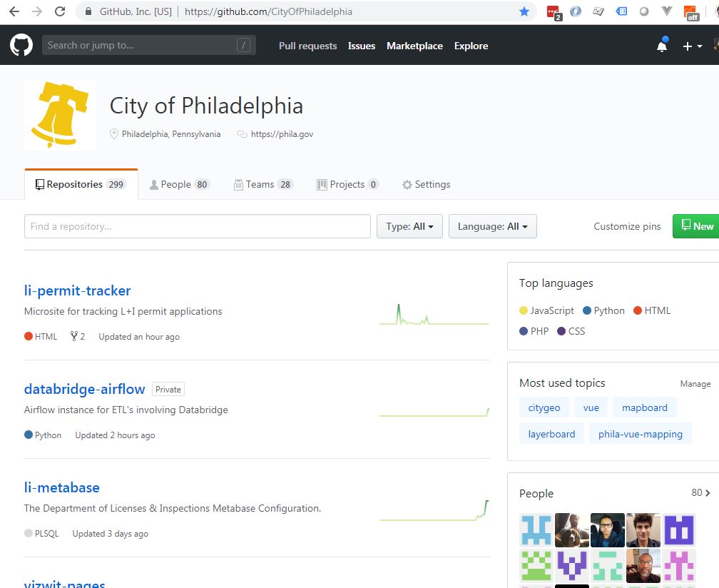Click the browser forward arrow
719x588 pixels.
[x=37, y=11]
